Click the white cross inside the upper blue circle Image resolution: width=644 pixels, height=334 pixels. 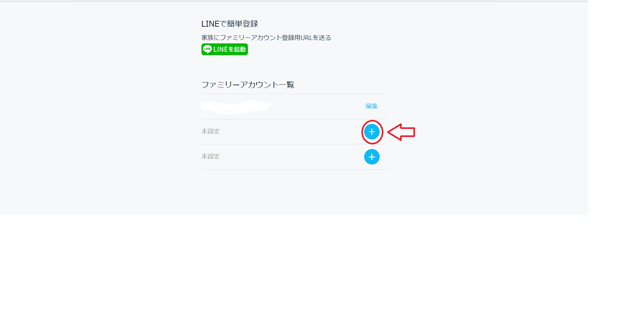pos(372,132)
